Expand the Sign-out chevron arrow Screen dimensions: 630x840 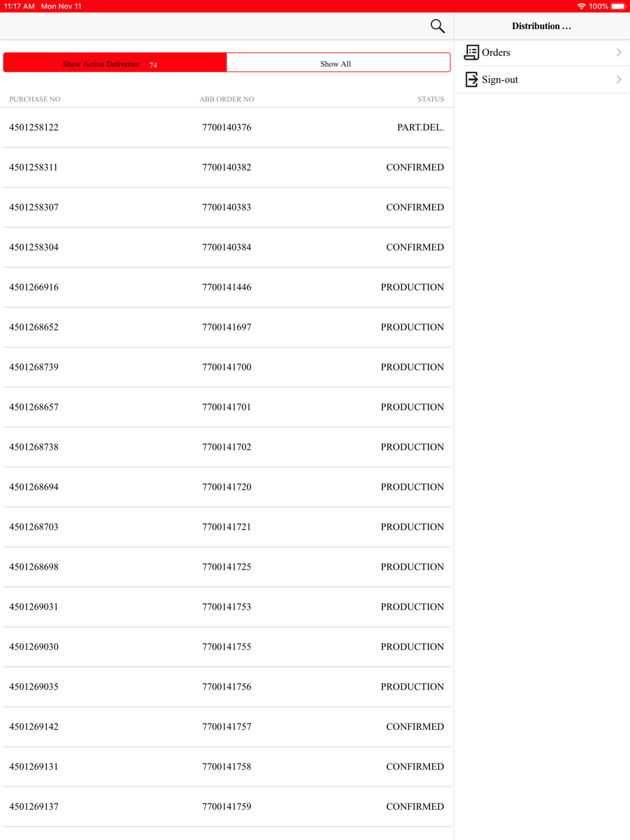tap(619, 79)
